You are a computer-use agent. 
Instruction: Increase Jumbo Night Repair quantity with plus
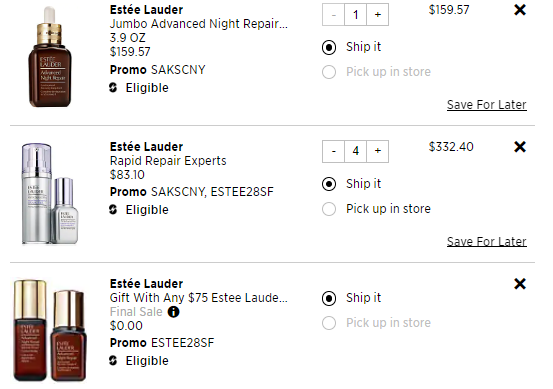[378, 15]
